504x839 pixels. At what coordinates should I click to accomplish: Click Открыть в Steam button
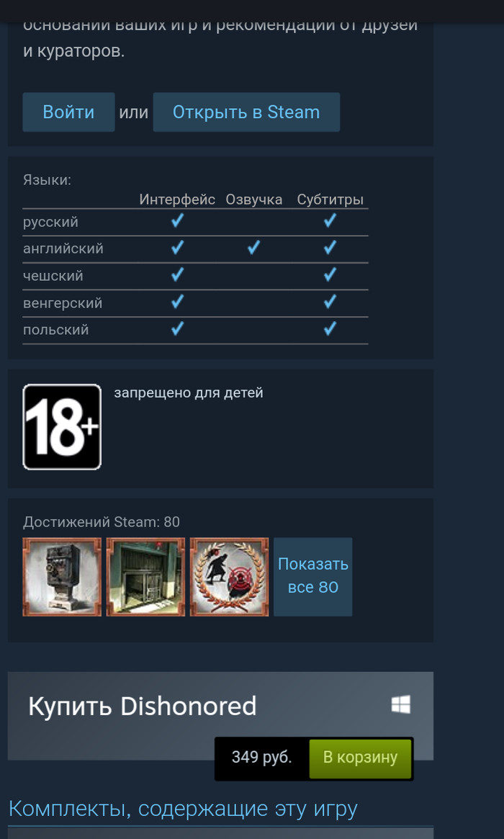(246, 112)
